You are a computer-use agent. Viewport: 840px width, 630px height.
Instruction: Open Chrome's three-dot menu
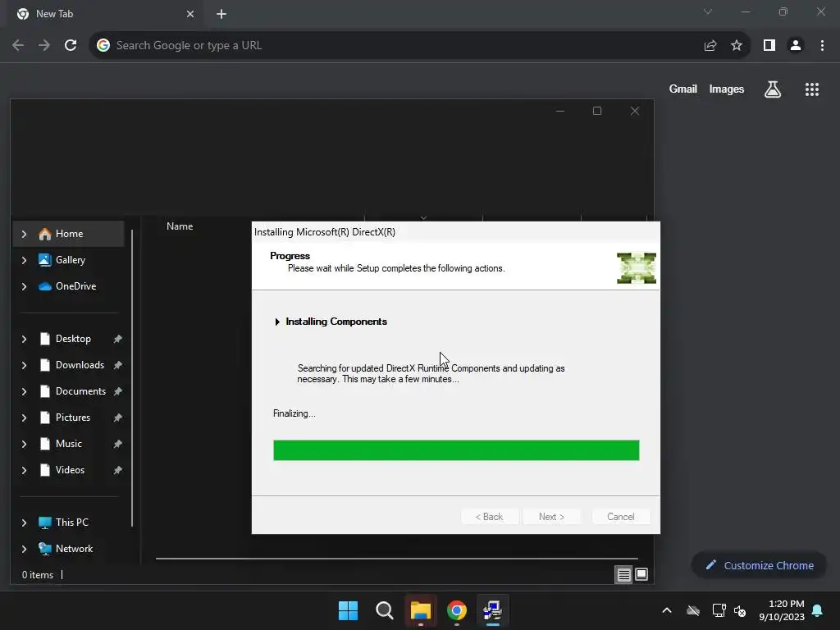(x=822, y=45)
